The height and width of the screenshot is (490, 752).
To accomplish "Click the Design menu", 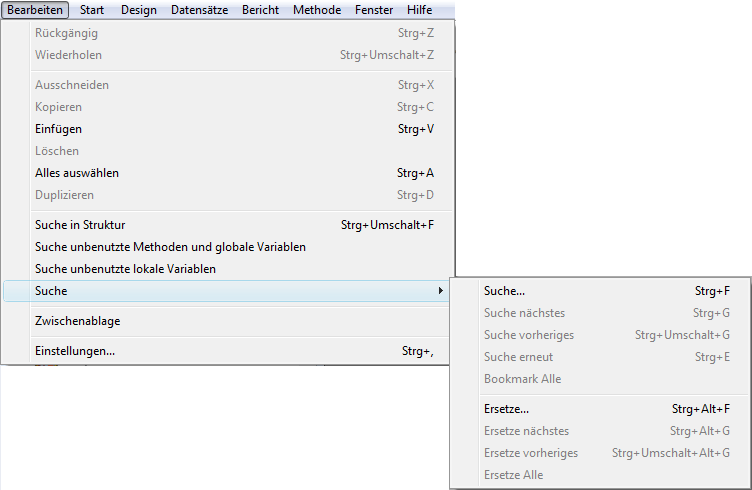I will pyautogui.click(x=139, y=10).
